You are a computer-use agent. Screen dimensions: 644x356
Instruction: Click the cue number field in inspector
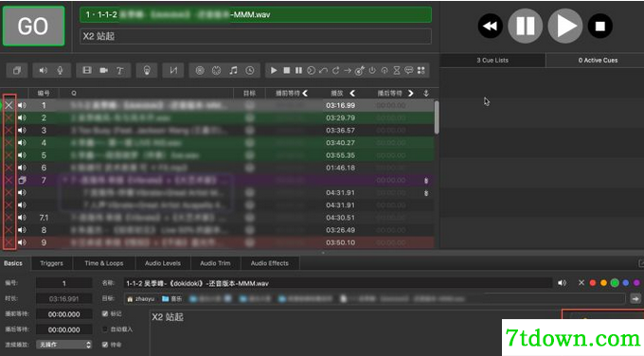64,283
